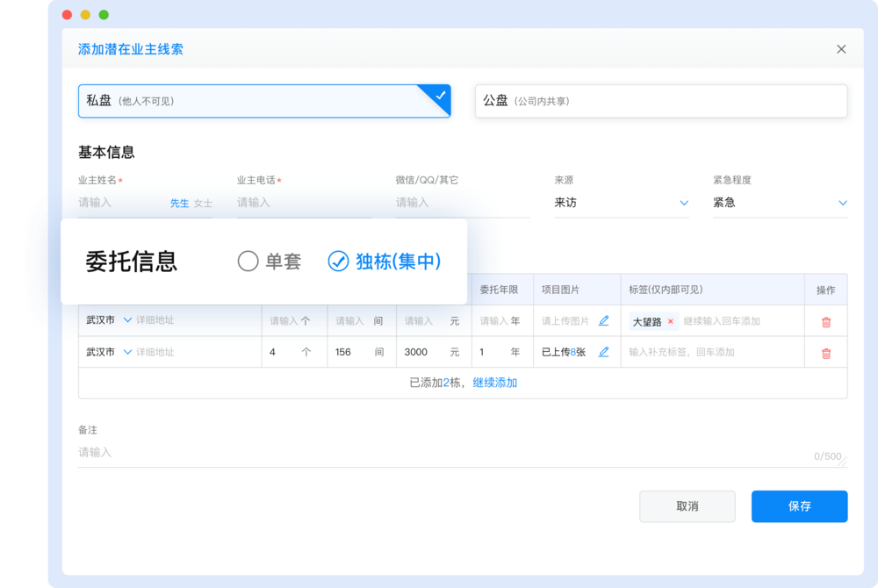Choose 女士 as owner title
This screenshot has height=588, width=878.
click(203, 203)
